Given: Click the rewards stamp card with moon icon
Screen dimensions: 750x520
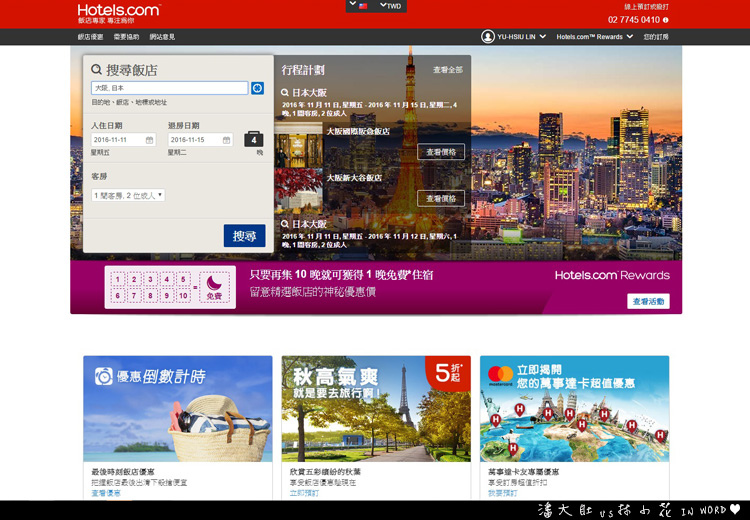Looking at the screenshot, I should [x=170, y=287].
